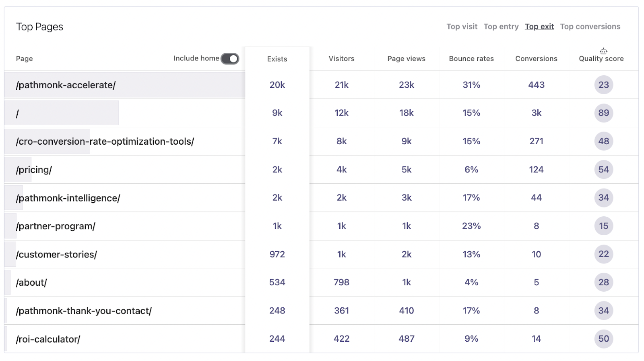This screenshot has width=644, height=361.
Task: Switch to the Top visit view
Action: [461, 26]
